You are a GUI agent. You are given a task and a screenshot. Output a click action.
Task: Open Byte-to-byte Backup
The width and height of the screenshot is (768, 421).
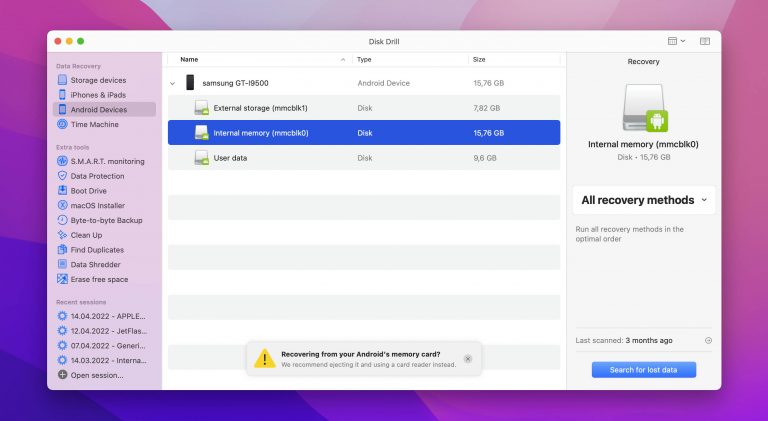[106, 220]
